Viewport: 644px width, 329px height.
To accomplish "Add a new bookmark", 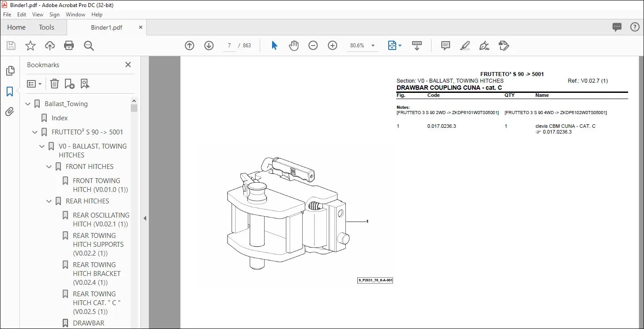I will [x=69, y=84].
